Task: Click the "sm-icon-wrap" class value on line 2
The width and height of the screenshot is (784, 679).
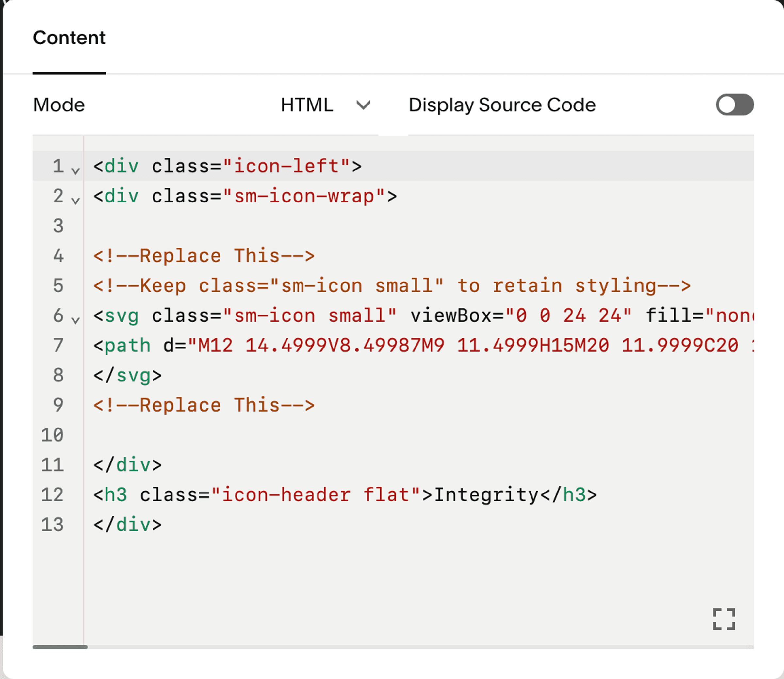Action: point(304,196)
